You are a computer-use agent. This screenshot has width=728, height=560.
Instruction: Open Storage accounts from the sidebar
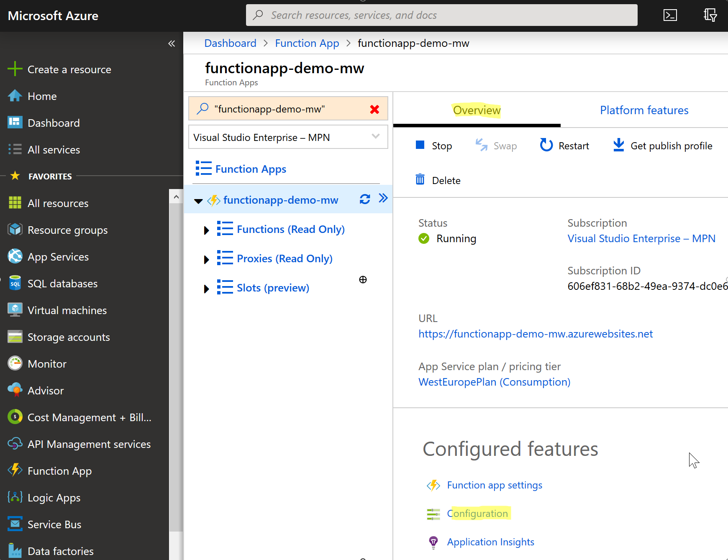click(x=69, y=337)
